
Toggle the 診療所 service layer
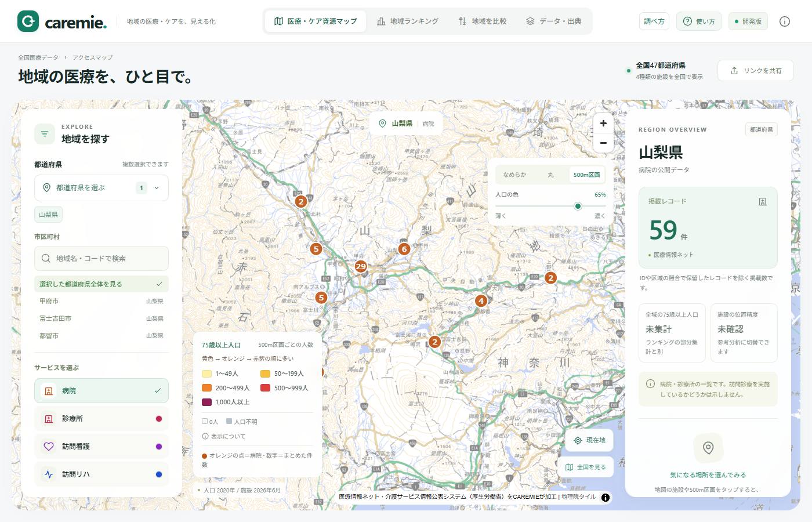(101, 419)
